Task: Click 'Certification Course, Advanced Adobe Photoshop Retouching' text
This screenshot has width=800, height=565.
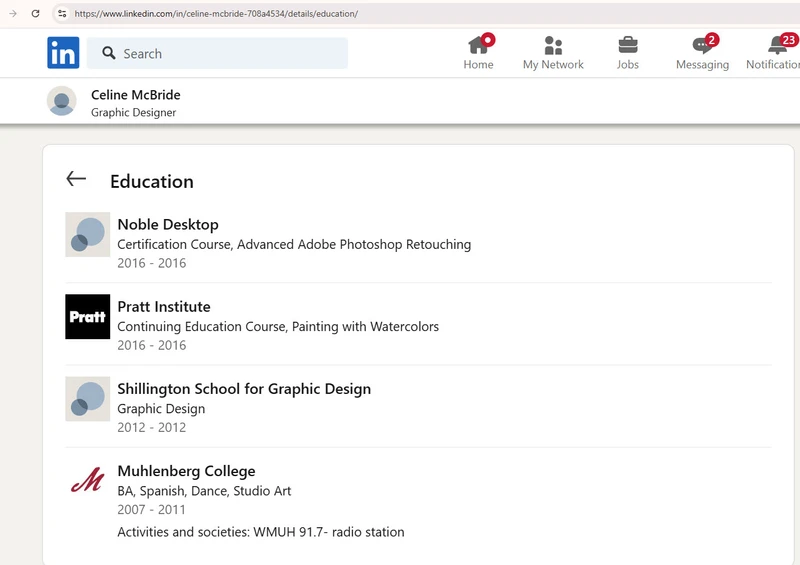Action: pos(294,244)
